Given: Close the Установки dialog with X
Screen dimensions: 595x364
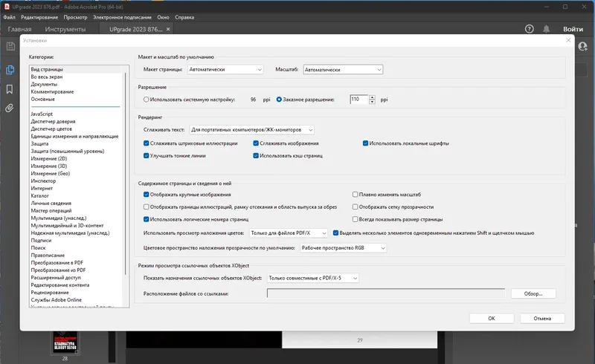Looking at the screenshot, I should [x=568, y=40].
